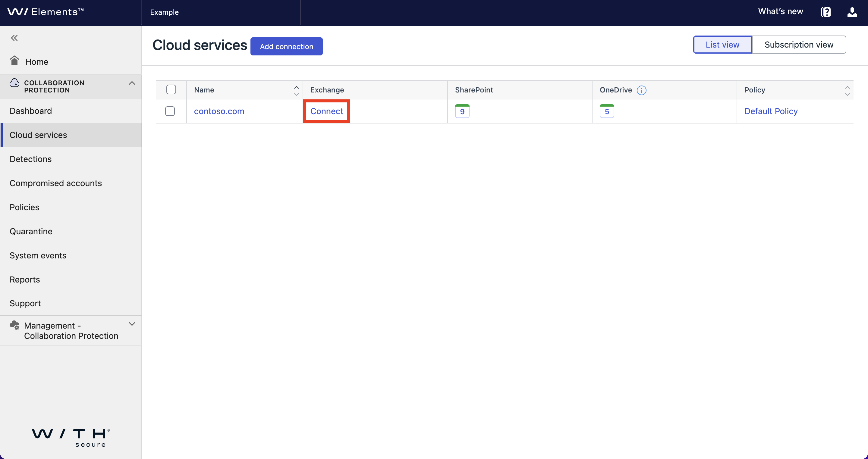Screen dimensions: 868x459
Task: Click the OneDrive column header text
Action: 616,90
